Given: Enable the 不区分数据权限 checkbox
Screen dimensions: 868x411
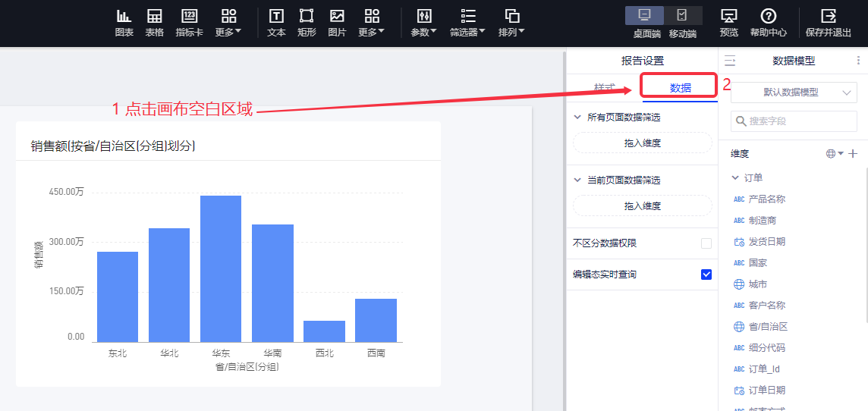Looking at the screenshot, I should (x=706, y=243).
